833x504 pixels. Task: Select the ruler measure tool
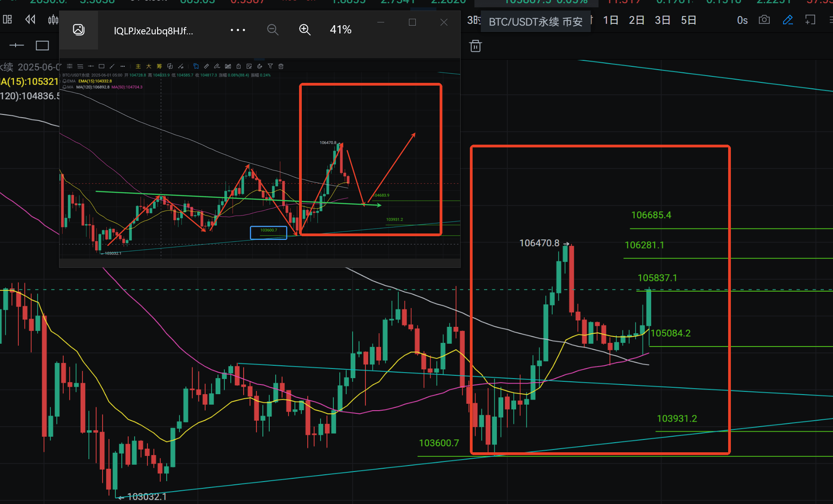207,66
